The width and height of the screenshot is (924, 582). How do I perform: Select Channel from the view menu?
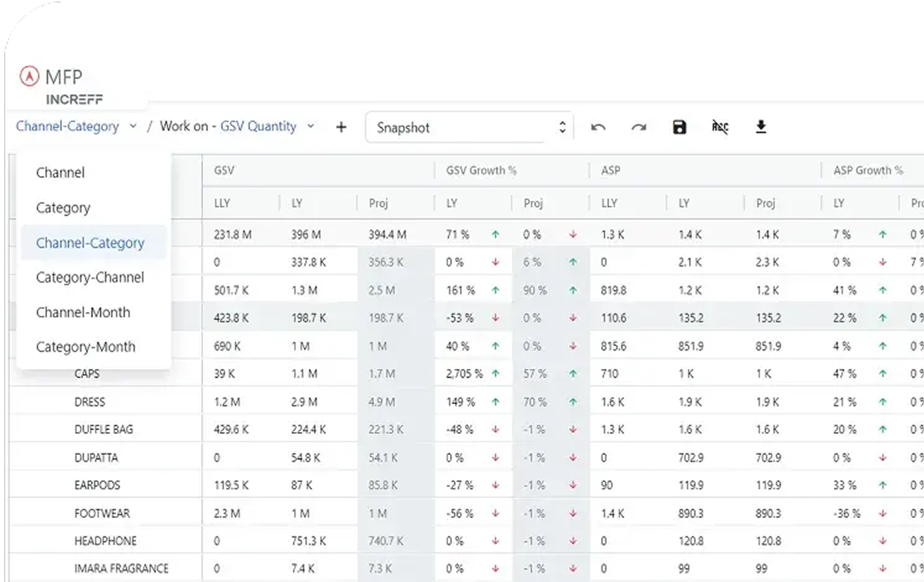pyautogui.click(x=60, y=173)
